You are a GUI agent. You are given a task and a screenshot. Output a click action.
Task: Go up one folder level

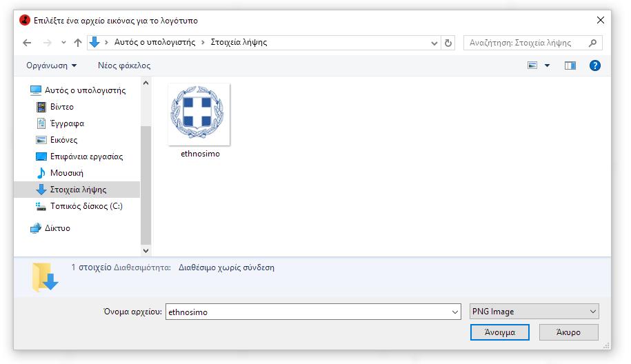point(78,43)
